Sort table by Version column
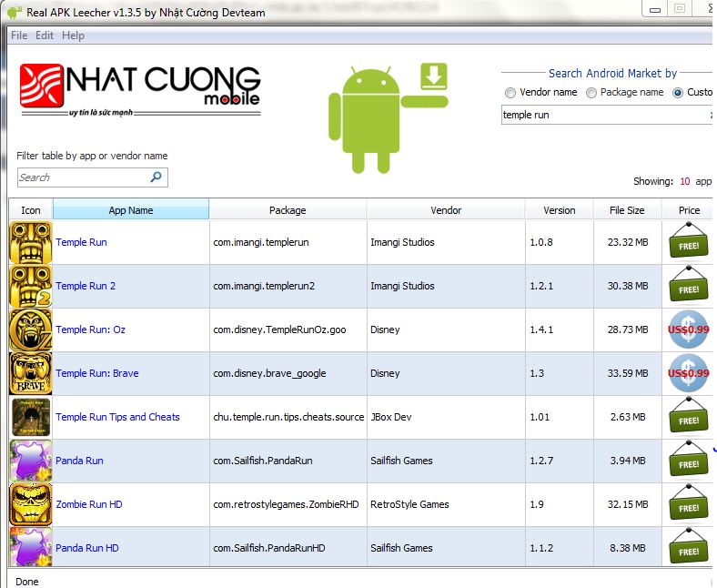Screen dimensions: 717x588 click(x=560, y=210)
